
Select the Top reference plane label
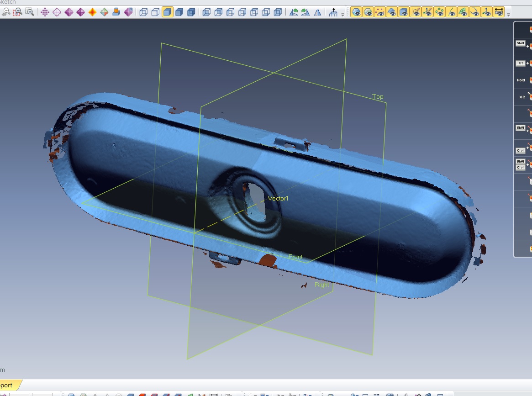(378, 97)
